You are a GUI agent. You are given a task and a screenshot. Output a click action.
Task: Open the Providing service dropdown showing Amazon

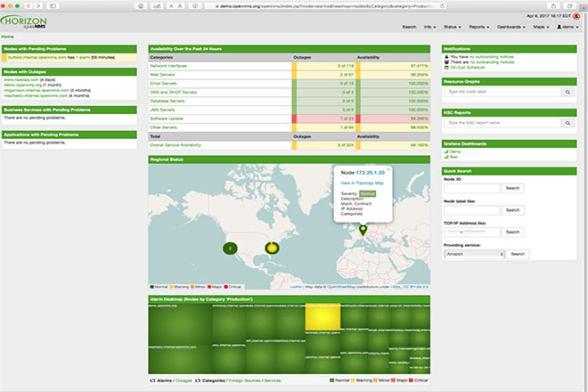coord(474,254)
